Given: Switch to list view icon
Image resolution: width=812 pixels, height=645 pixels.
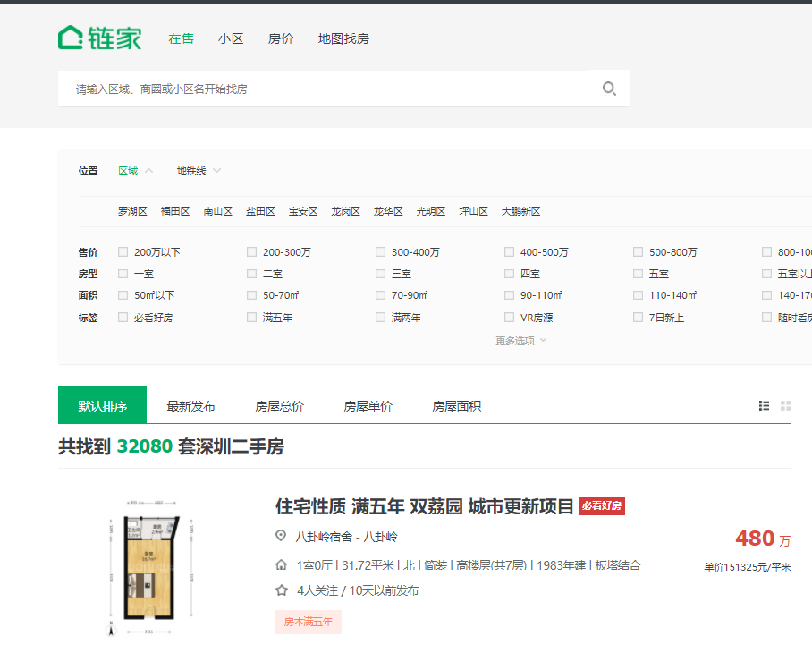Looking at the screenshot, I should pos(764,405).
